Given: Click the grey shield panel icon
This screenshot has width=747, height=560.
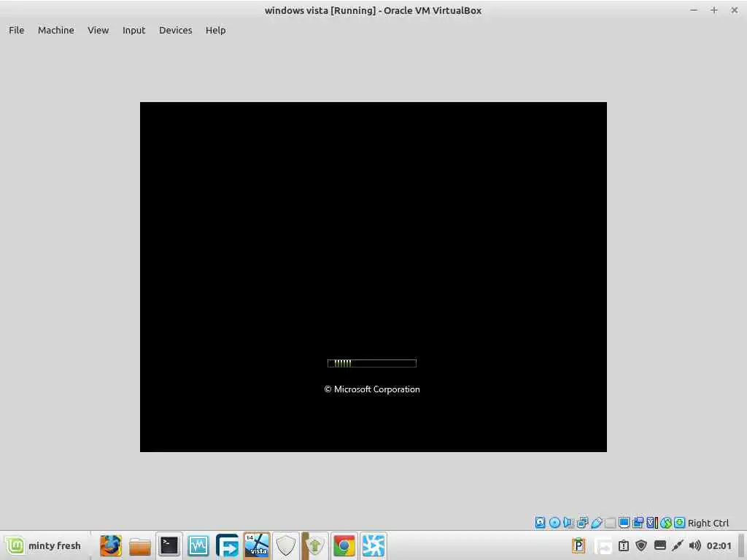Looking at the screenshot, I should [286, 545].
